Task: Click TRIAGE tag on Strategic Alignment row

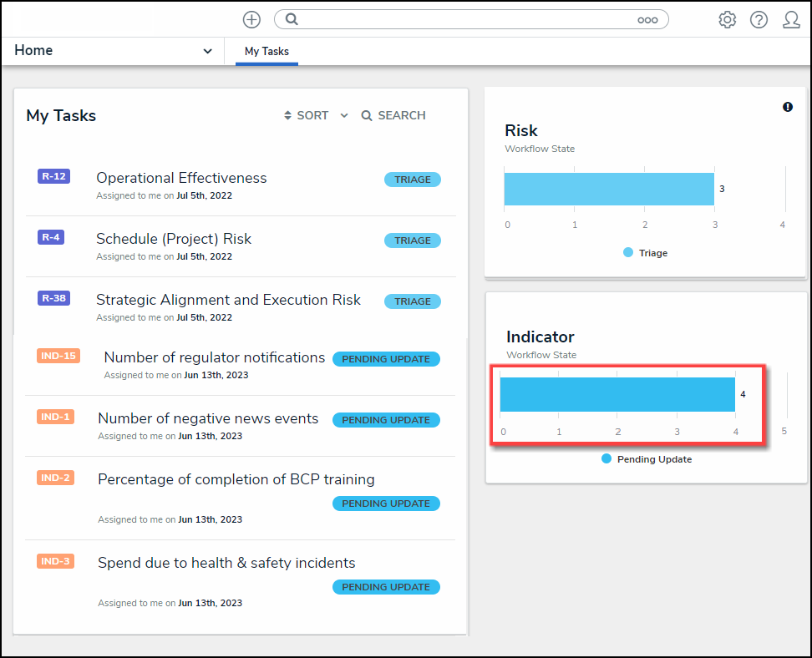Action: tap(412, 301)
